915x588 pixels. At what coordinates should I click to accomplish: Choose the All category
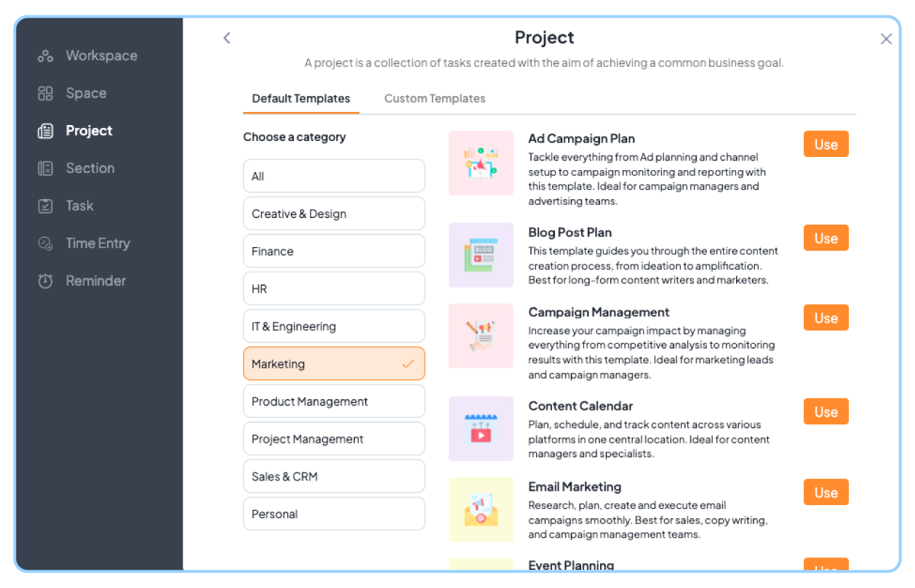(334, 176)
